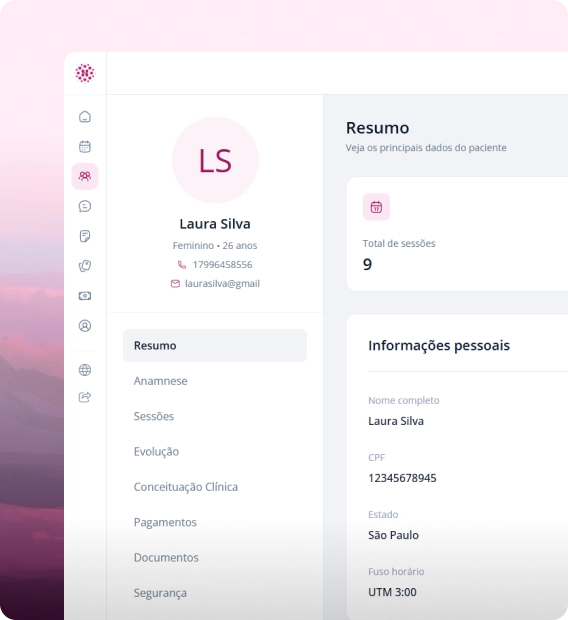Click the app logo at top

click(x=85, y=73)
